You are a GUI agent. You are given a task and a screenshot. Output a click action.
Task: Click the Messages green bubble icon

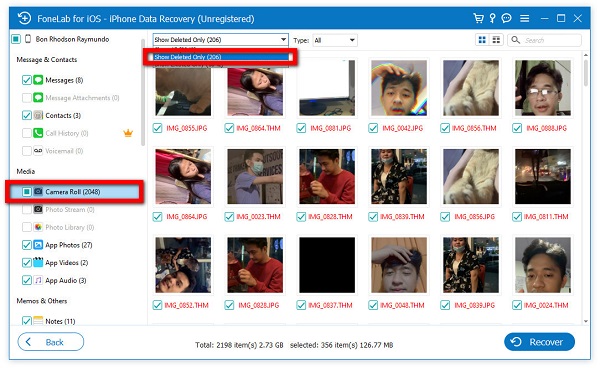coord(38,80)
